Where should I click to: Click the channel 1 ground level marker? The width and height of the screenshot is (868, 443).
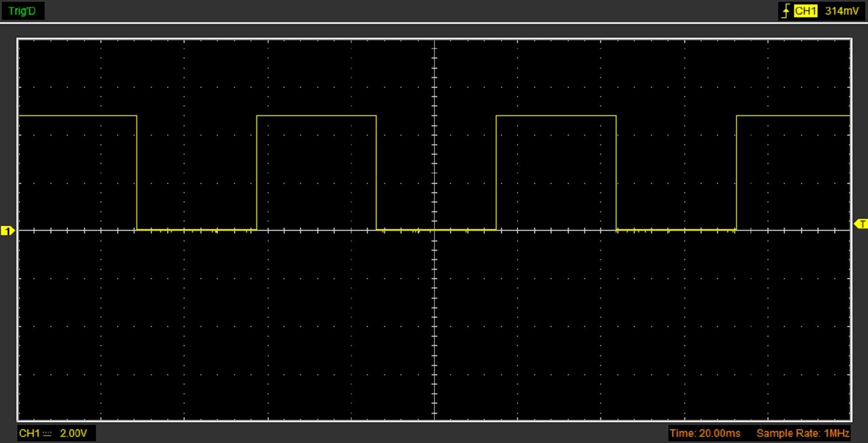[8, 231]
